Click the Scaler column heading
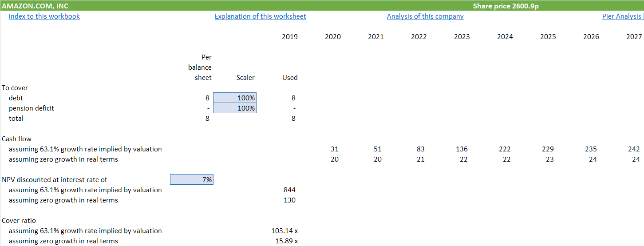The height and width of the screenshot is (246, 644). click(245, 77)
